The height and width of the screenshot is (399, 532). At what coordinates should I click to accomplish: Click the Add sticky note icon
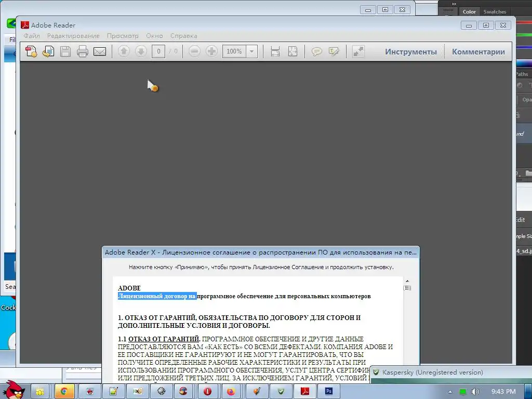click(316, 51)
